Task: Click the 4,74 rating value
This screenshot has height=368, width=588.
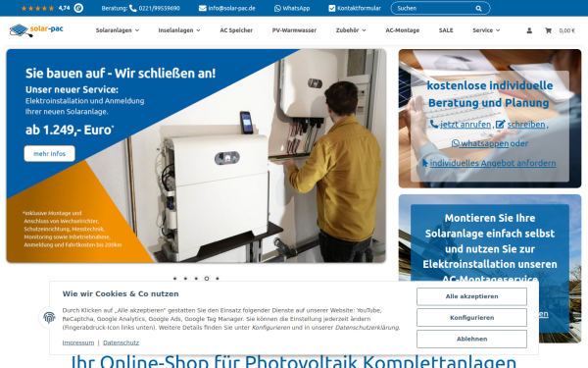Action: coord(64,8)
